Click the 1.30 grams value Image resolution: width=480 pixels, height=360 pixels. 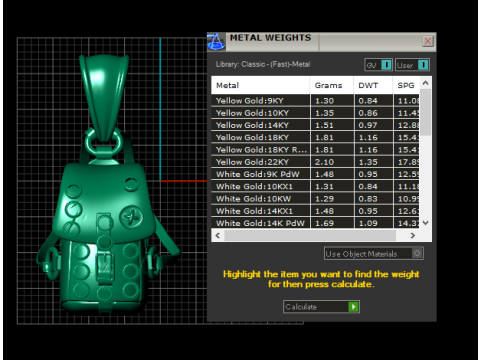[x=324, y=101]
